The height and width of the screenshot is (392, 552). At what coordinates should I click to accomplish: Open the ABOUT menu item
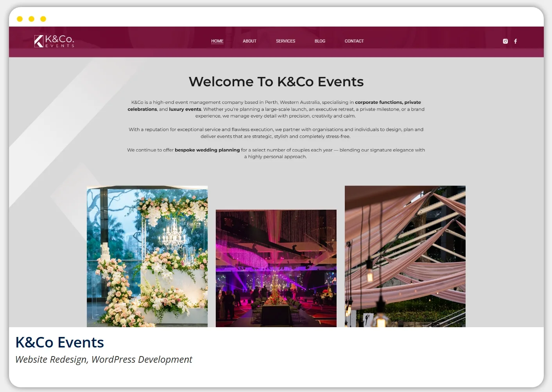pyautogui.click(x=249, y=41)
